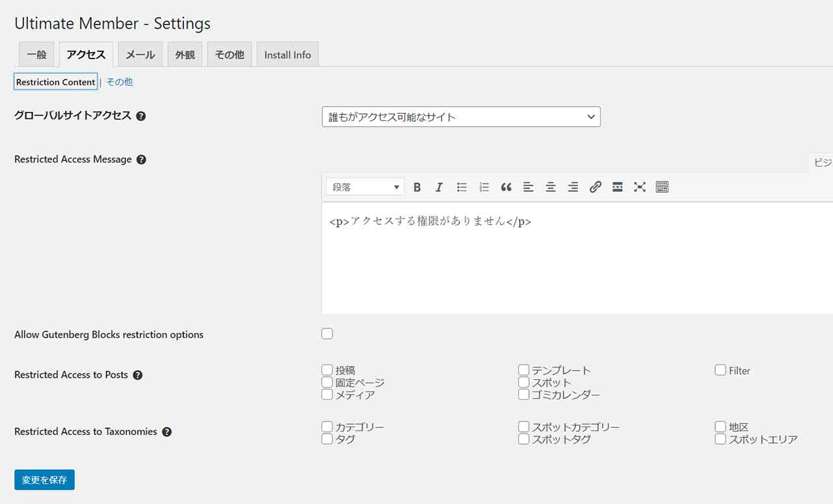
Task: Check the スポットタグ checkbox
Action: [x=524, y=439]
